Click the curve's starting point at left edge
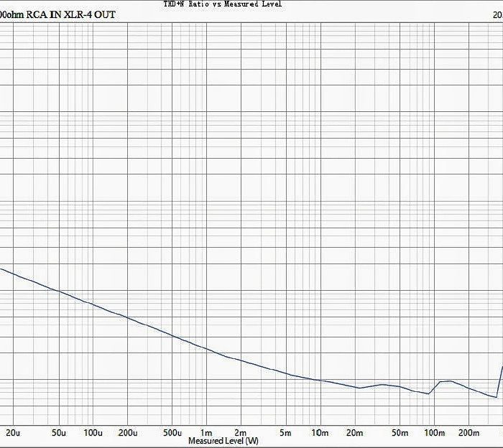The width and height of the screenshot is (503, 448). 2,269
